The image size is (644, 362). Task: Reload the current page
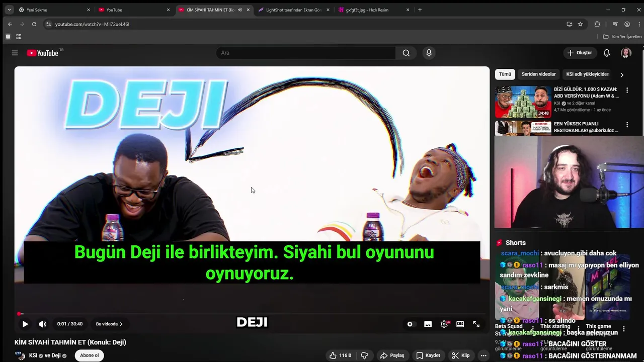[x=34, y=24]
